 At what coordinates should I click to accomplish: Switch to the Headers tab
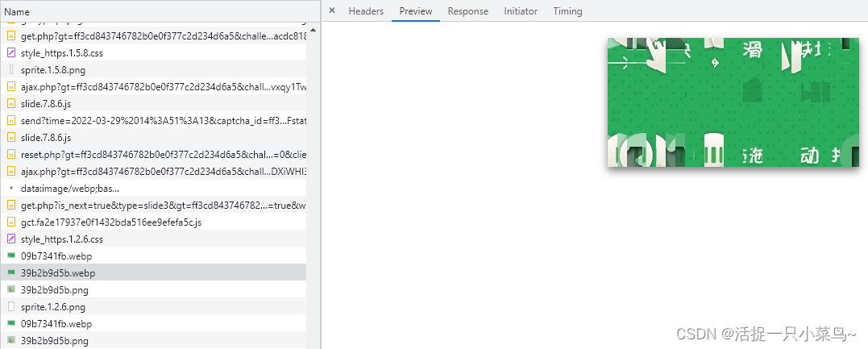coord(365,11)
